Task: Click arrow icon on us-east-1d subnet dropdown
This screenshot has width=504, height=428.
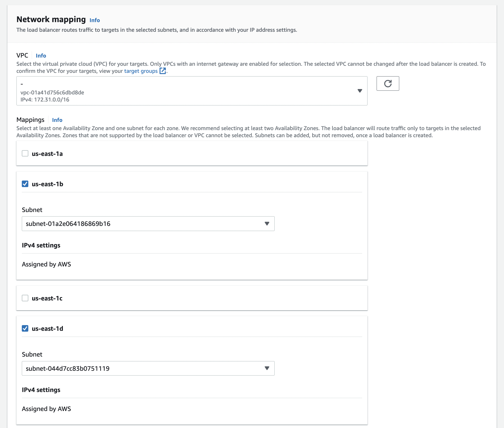Action: click(x=267, y=368)
